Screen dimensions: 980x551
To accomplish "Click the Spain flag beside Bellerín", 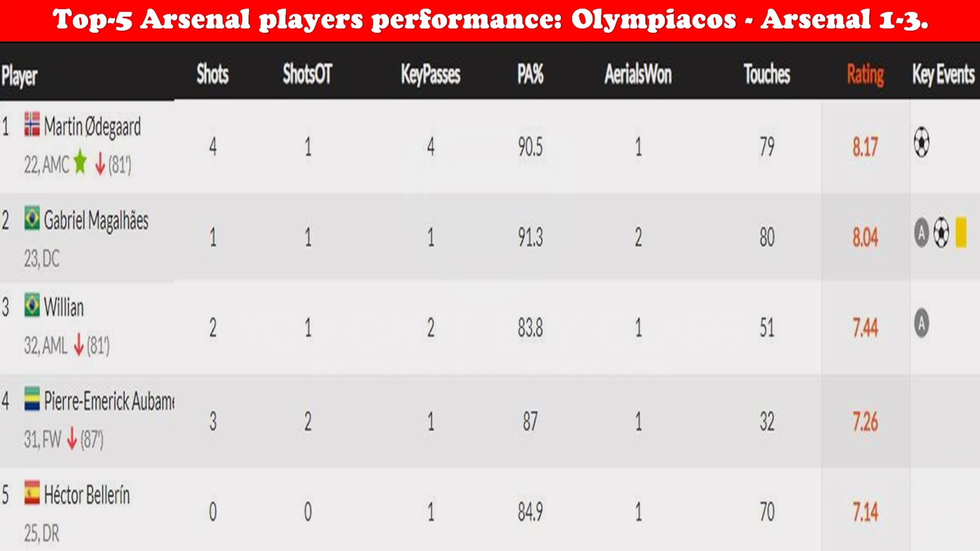I will point(32,493).
